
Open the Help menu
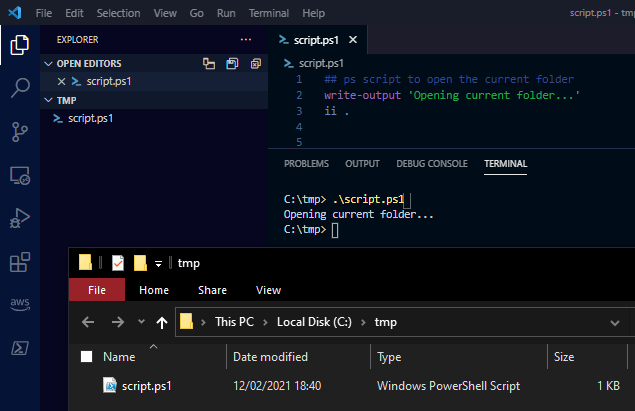tap(313, 13)
